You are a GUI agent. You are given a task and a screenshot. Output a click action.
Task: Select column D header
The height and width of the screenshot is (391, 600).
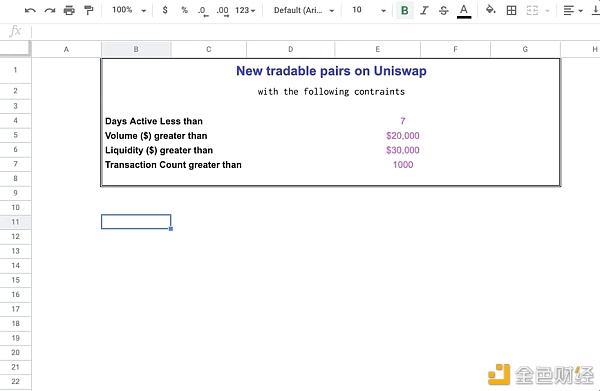tap(291, 49)
